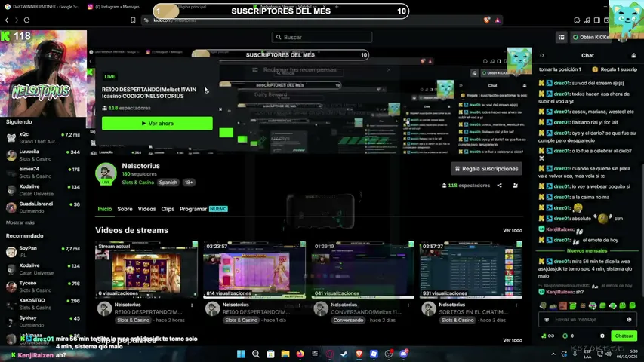Click the Nelsotorius channel avatar
This screenshot has height=362, width=644.
tap(106, 173)
